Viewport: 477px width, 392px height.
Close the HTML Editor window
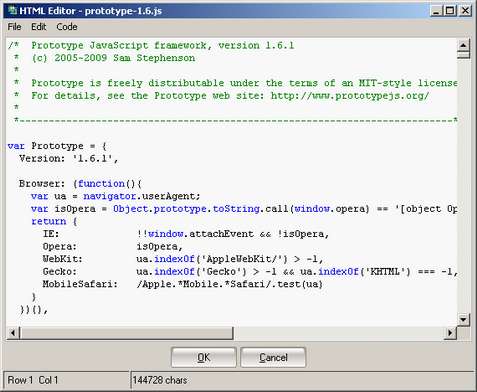coord(465,11)
